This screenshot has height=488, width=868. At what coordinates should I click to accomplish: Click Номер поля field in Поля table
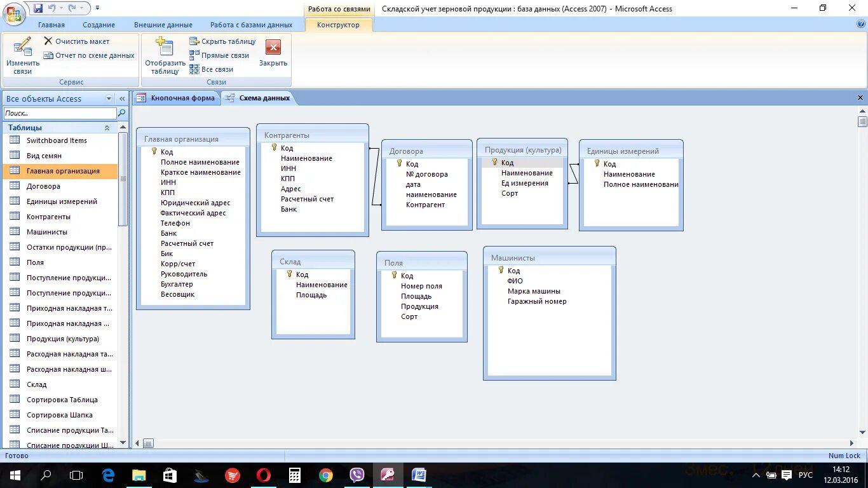421,286
